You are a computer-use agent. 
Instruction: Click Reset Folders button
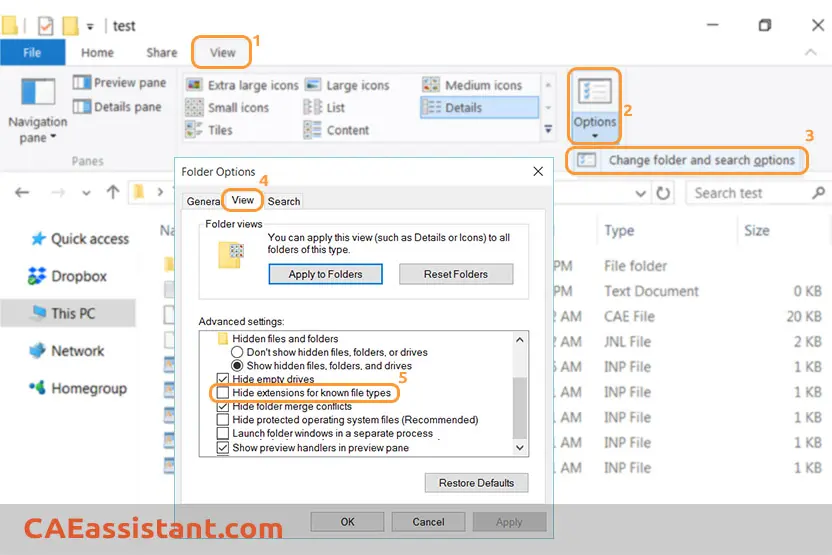coord(456,274)
